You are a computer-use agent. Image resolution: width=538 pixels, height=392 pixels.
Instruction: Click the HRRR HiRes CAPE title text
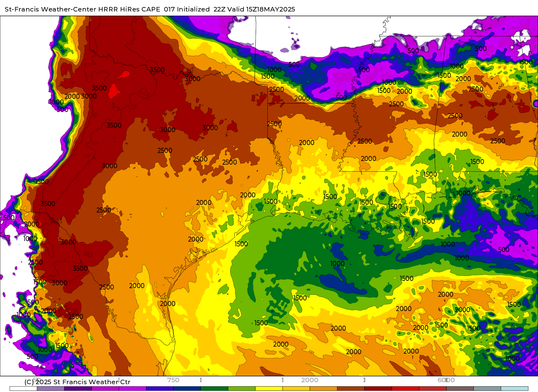150,9
